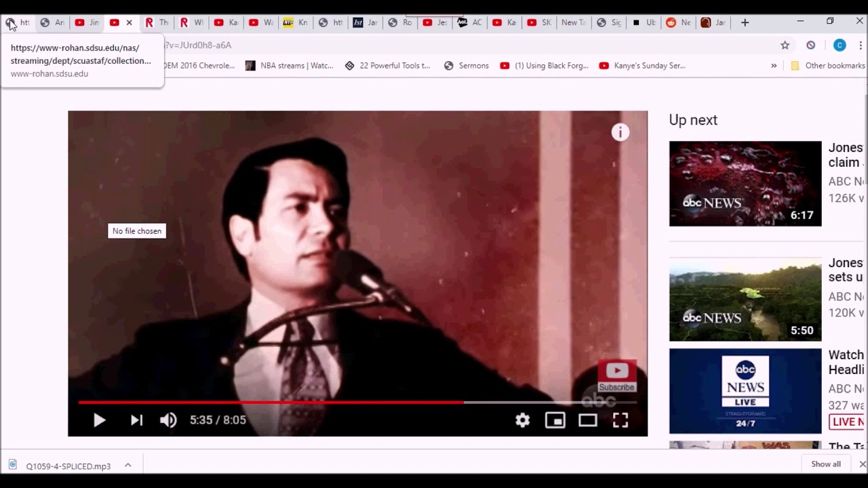Seek on the red progress bar
This screenshot has width=868, height=488.
tap(271, 403)
